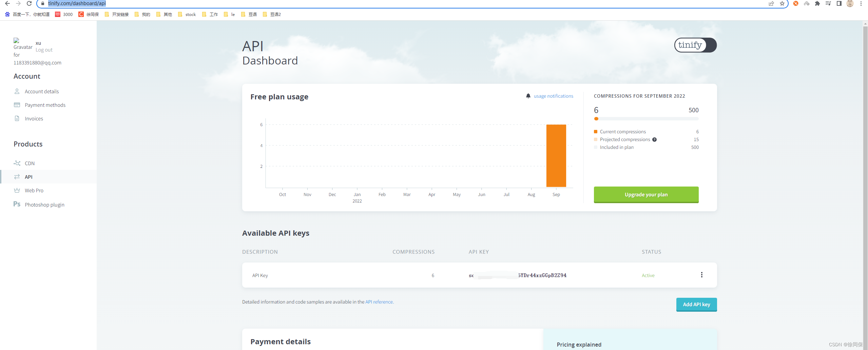The height and width of the screenshot is (350, 868).
Task: Expand the 豆语 bookmark folder
Action: point(249,14)
